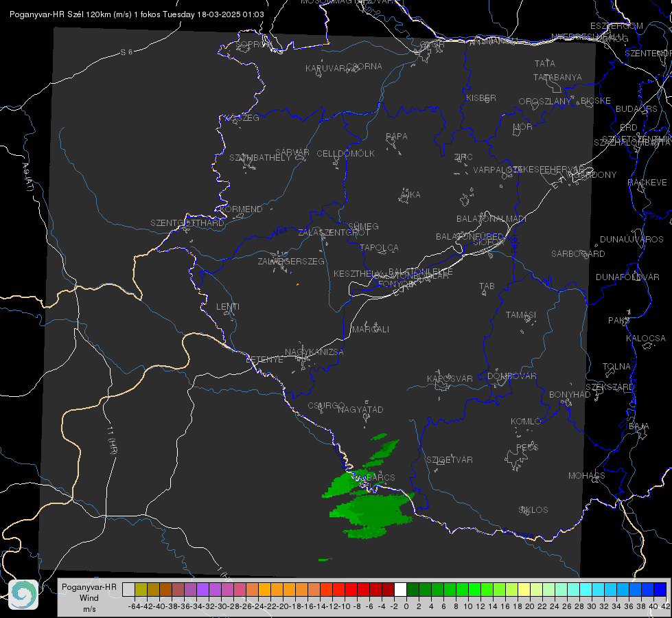Screen dimensions: 672x618
Task: Click the KORMEND label
Action: tap(240, 209)
